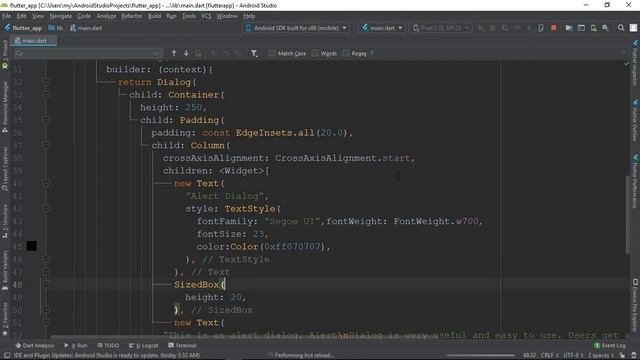
Task: Open Resource Manager tool window
Action: [x=5, y=107]
